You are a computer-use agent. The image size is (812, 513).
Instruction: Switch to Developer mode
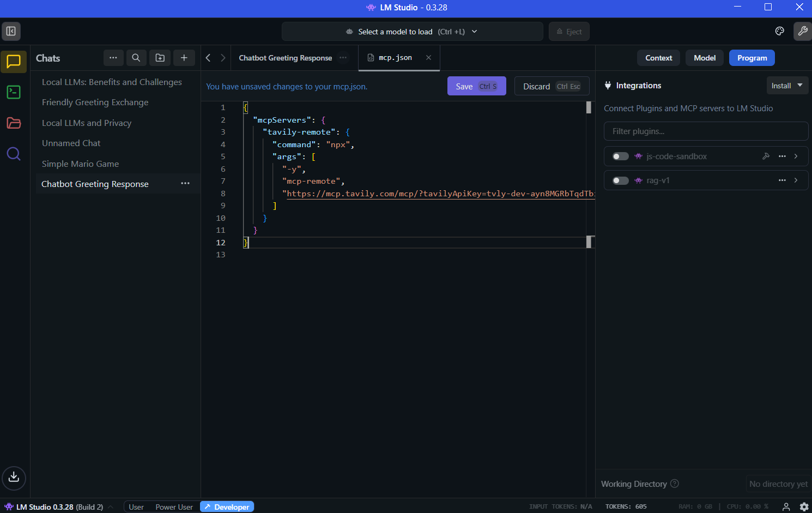tap(227, 507)
